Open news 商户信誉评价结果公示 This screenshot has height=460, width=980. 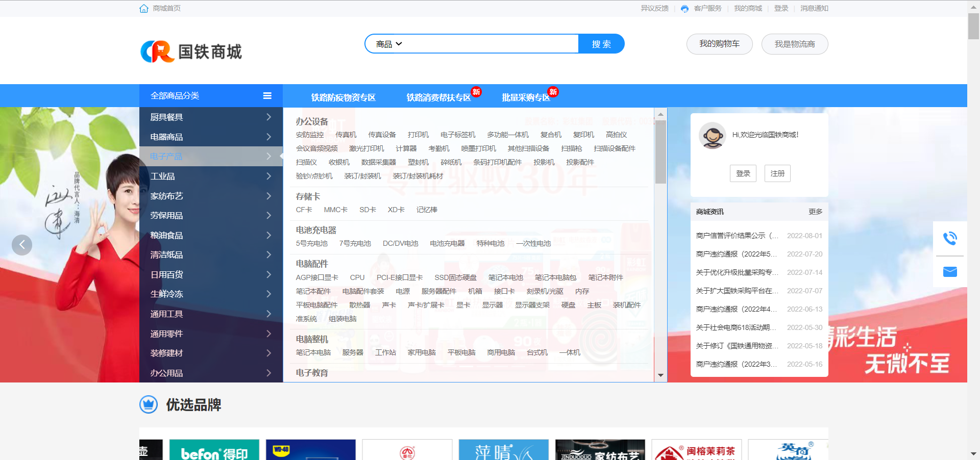(x=737, y=236)
